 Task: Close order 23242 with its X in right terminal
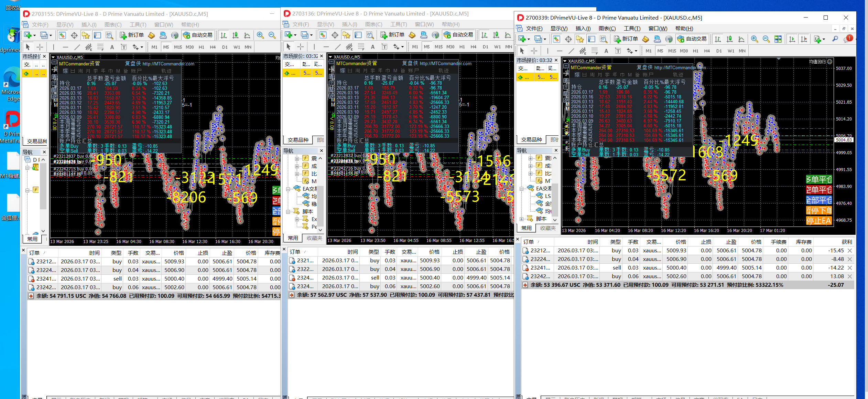(x=850, y=276)
